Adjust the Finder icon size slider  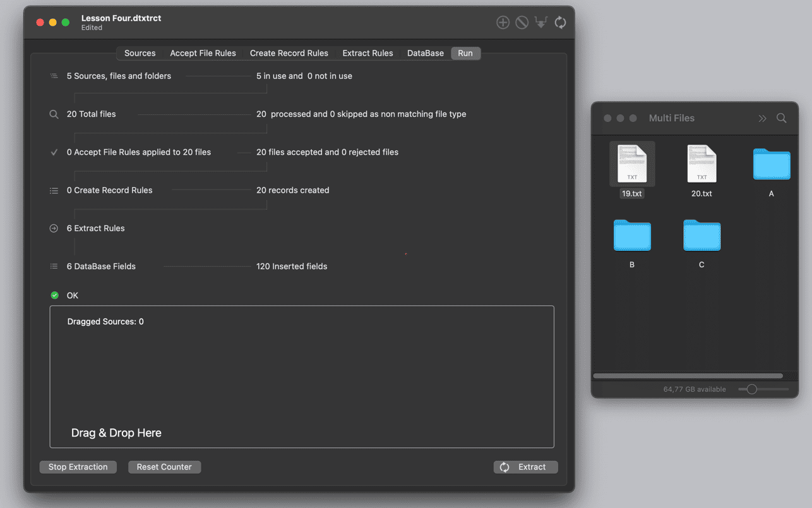coord(751,389)
